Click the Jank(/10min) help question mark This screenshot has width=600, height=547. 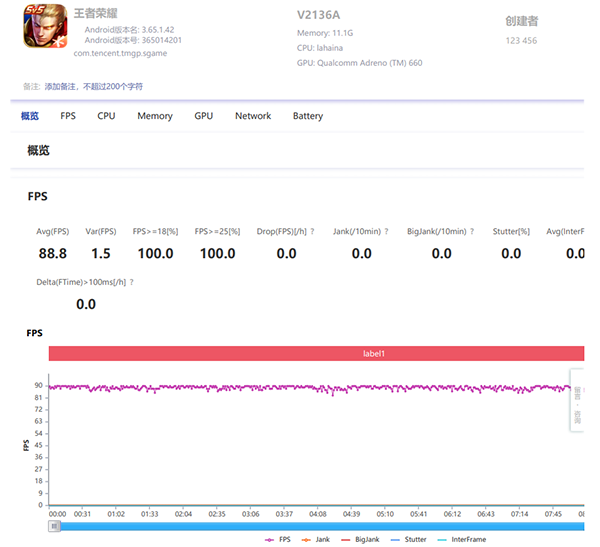coord(387,231)
